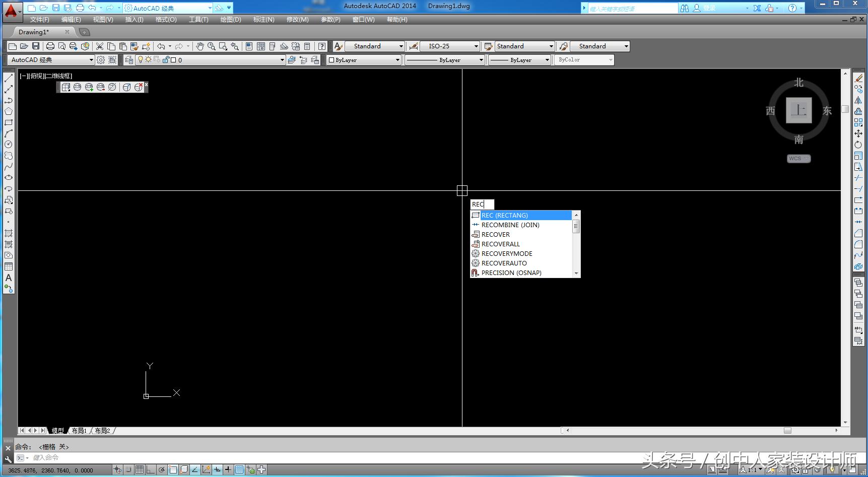Select the Multiline Text tool

9,278
